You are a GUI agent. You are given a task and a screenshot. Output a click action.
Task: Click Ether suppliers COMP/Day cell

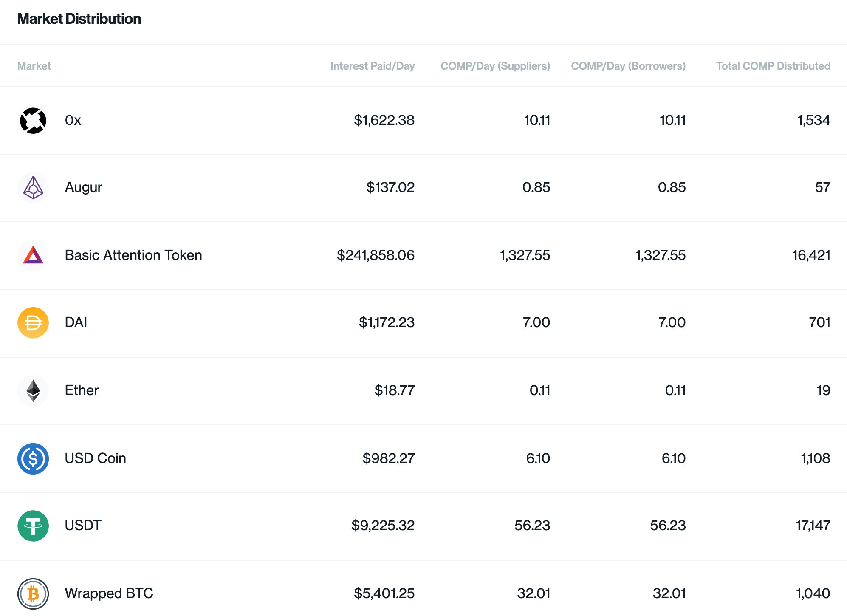540,390
